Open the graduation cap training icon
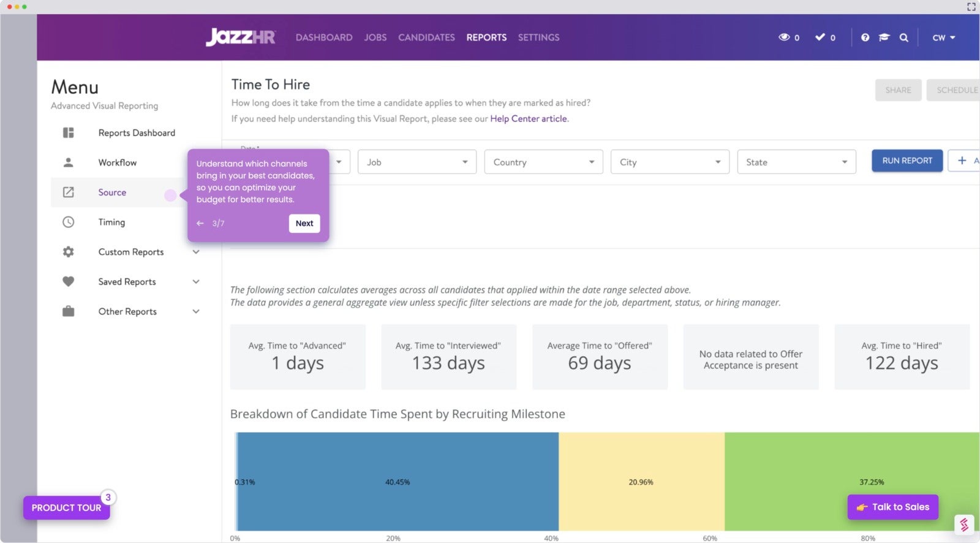980x543 pixels. point(884,37)
